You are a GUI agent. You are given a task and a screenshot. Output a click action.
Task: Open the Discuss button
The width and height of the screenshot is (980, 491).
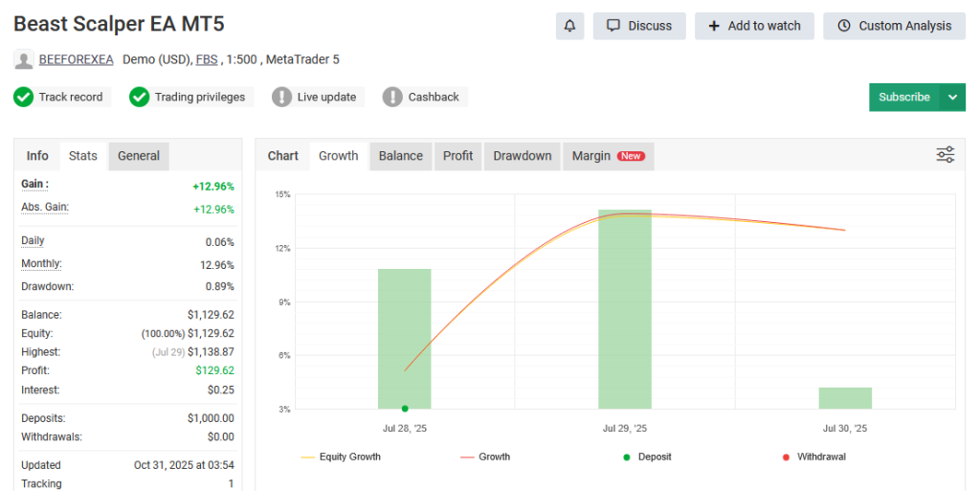(638, 26)
